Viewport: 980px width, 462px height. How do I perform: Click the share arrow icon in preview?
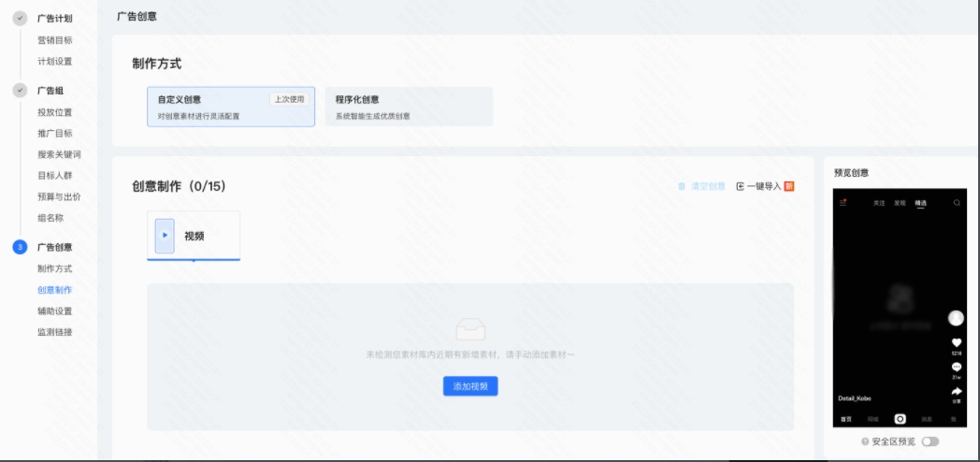click(957, 391)
